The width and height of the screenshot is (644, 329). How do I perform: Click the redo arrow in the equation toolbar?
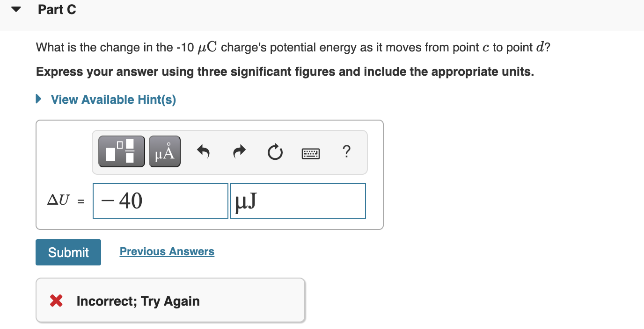click(239, 151)
